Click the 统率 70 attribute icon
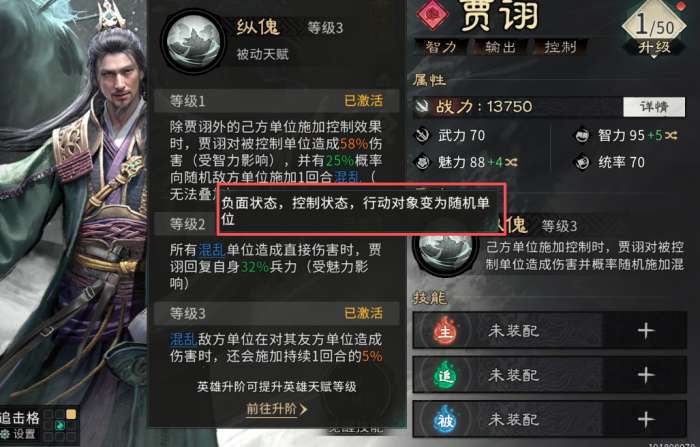The image size is (700, 447). 582,162
